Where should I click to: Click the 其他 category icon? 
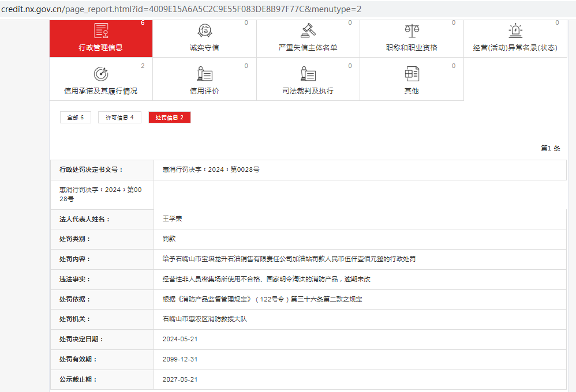pyautogui.click(x=412, y=74)
